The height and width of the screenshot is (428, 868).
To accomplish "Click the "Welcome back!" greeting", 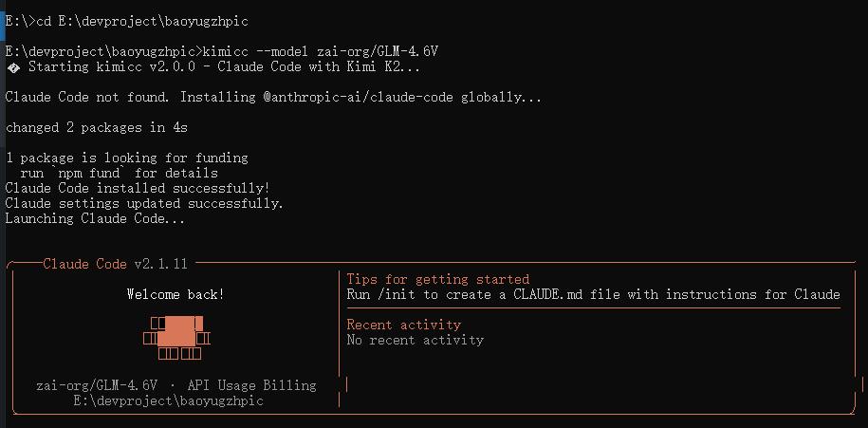I will 175,294.
